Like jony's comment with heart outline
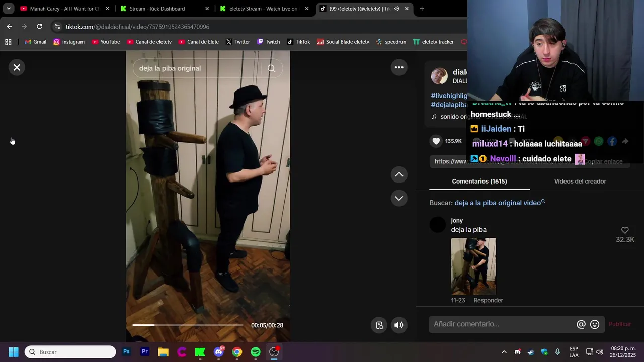 pos(625,230)
